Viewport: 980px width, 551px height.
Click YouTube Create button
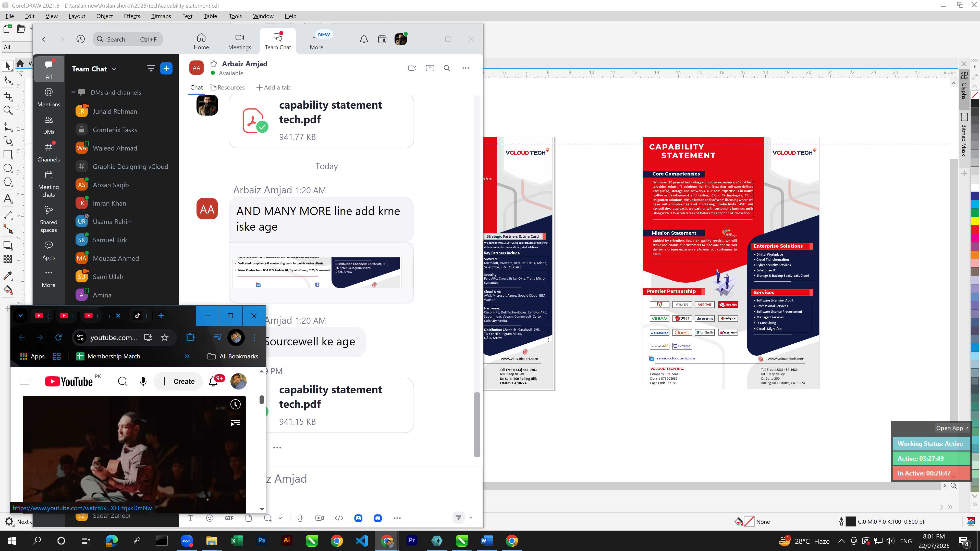click(177, 381)
